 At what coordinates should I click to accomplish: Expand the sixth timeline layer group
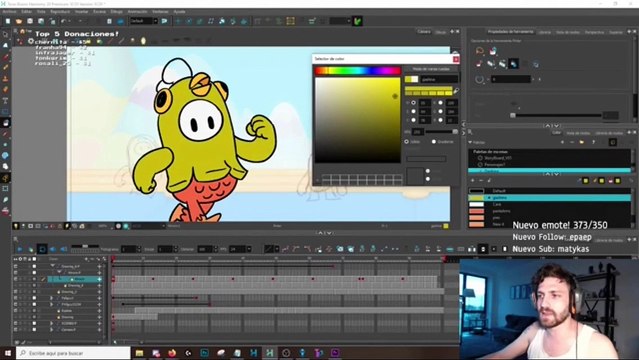tap(51, 298)
